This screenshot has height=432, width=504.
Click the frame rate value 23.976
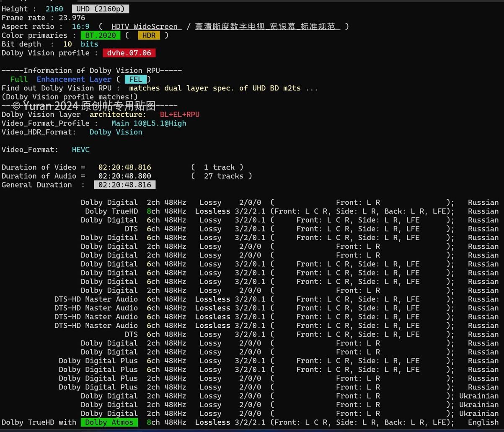click(x=72, y=18)
